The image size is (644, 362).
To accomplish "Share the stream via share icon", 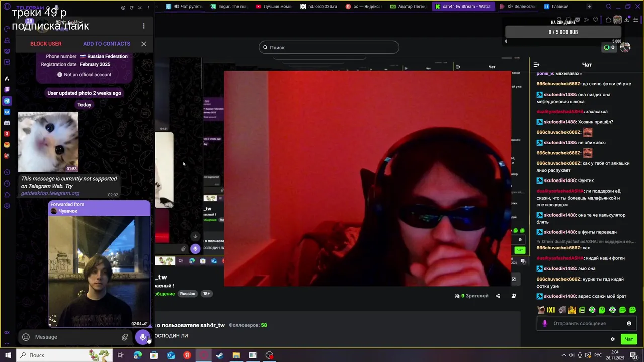I will point(498,296).
